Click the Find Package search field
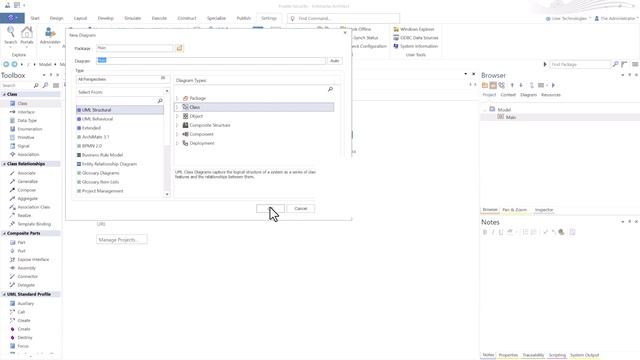 coord(580,64)
